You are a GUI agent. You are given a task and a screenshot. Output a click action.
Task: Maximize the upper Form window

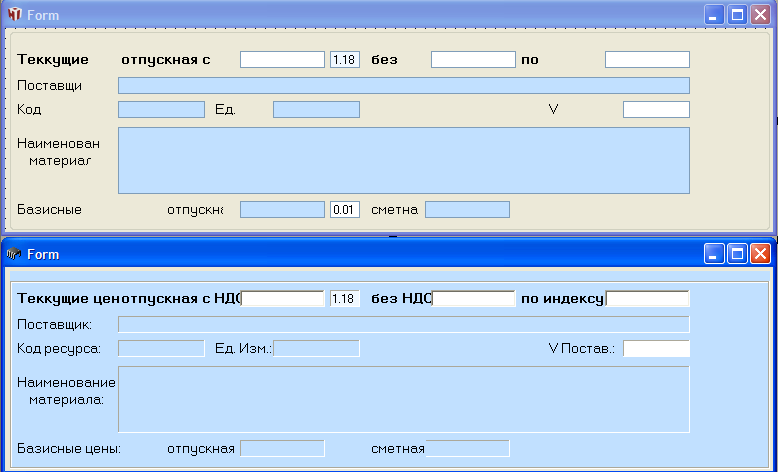click(738, 15)
